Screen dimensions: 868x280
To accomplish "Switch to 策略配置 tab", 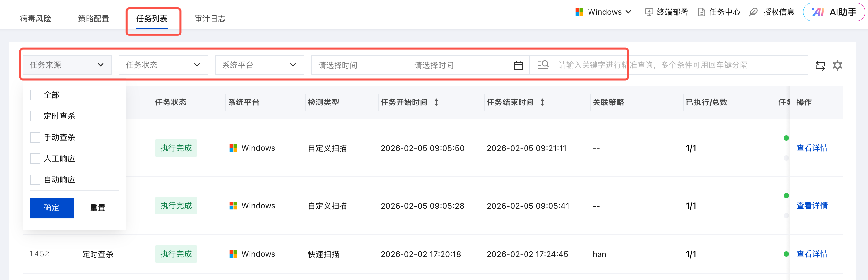I will point(94,19).
